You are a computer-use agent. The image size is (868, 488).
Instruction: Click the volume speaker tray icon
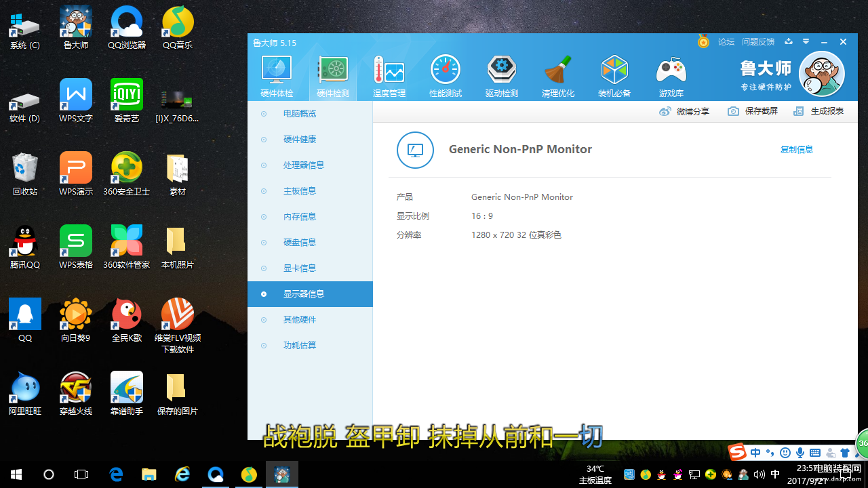tap(759, 474)
